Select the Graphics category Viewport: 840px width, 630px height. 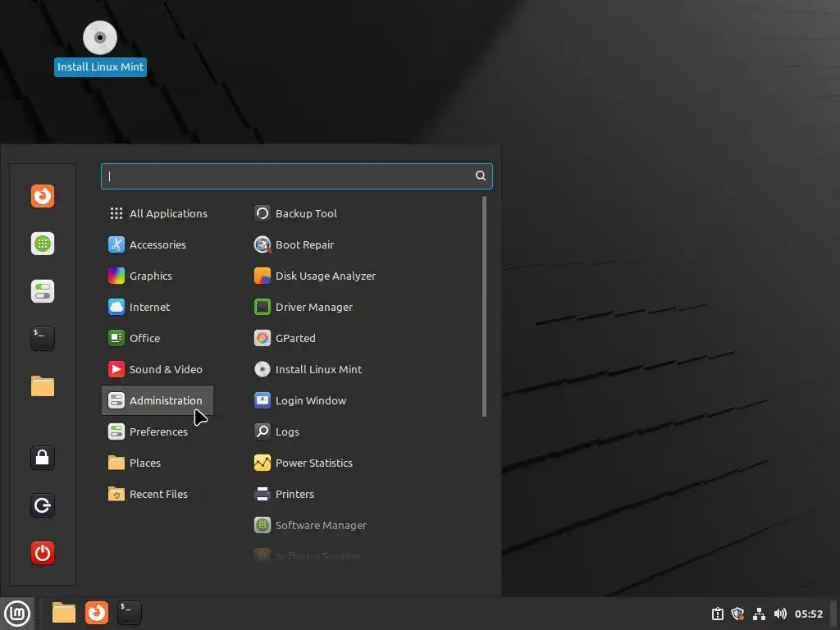(x=157, y=276)
